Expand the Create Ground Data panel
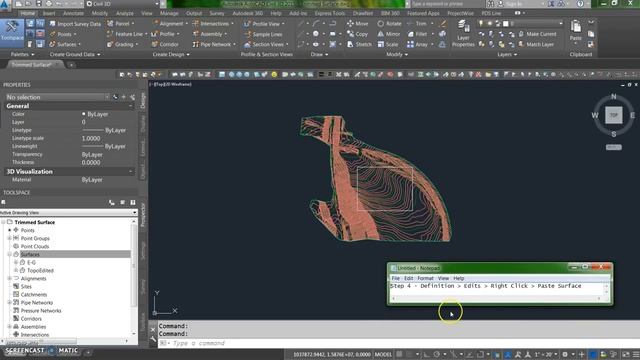640x360 pixels. (75, 54)
